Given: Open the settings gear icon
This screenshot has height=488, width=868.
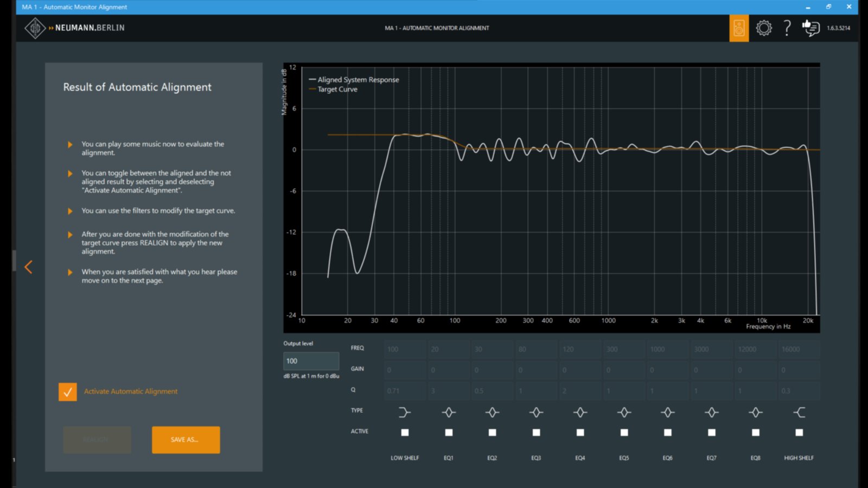Looking at the screenshot, I should click(764, 28).
